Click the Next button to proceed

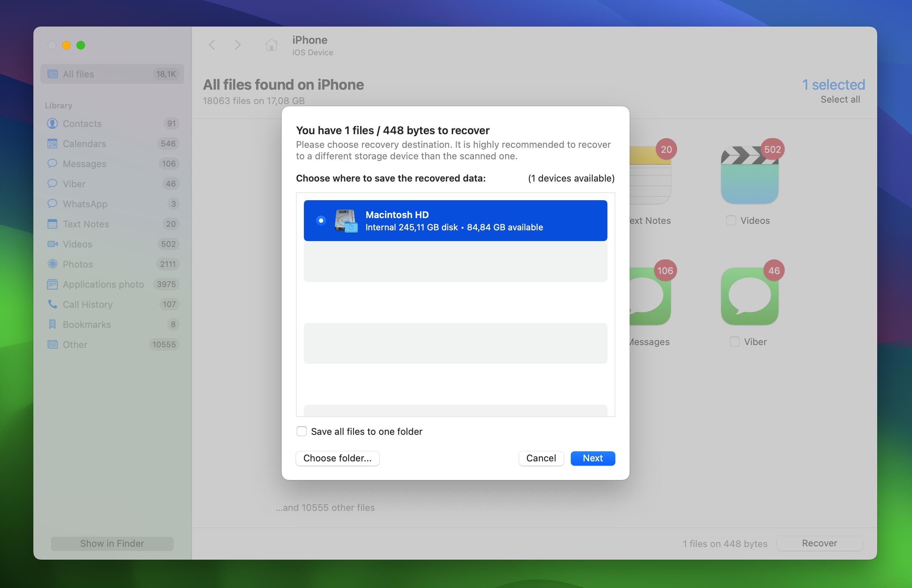pos(592,458)
